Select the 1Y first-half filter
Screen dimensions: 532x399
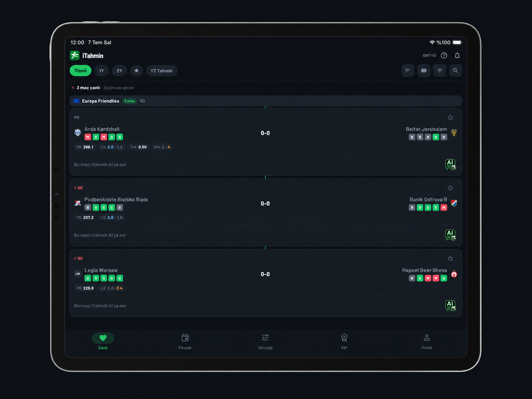point(101,71)
